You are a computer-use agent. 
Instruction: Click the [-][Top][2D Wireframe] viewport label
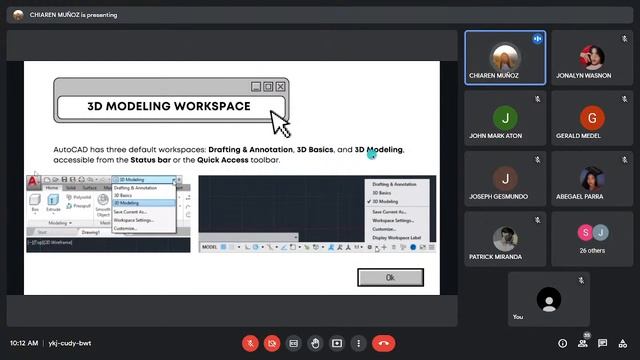[50, 242]
